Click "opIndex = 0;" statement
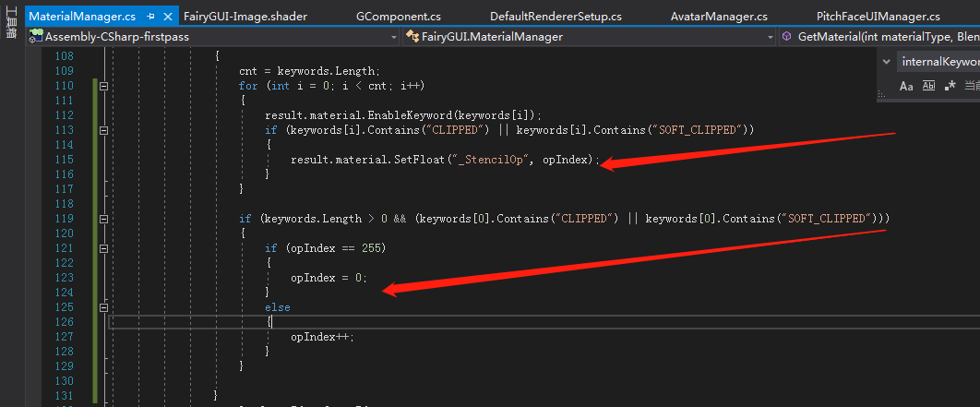Image resolution: width=980 pixels, height=407 pixels. (329, 278)
